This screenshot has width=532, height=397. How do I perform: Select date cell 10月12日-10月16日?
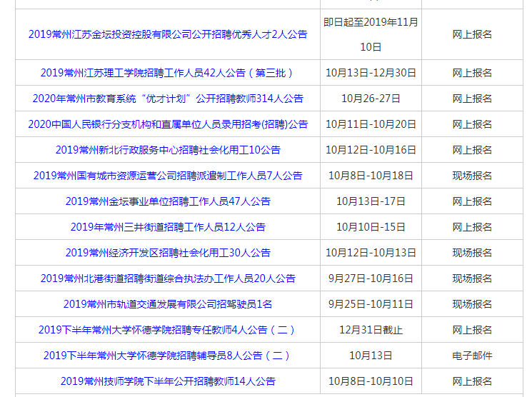click(x=371, y=150)
